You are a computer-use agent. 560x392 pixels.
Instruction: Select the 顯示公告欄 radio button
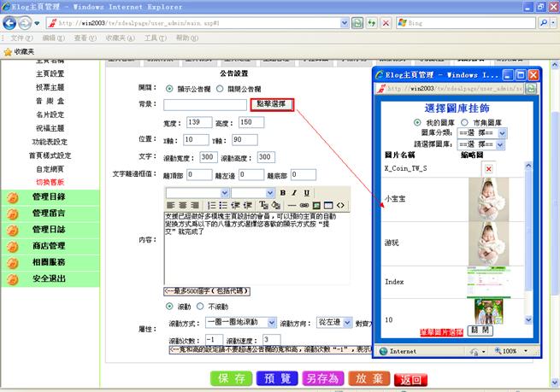[x=170, y=88]
